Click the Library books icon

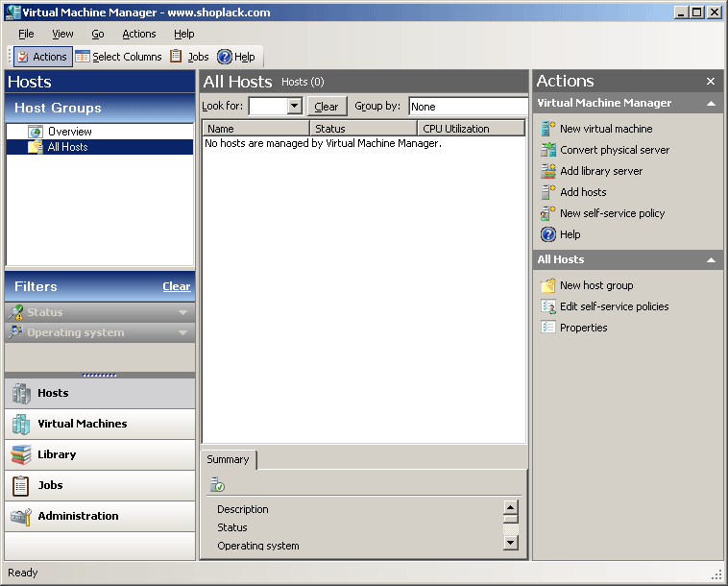coord(21,454)
